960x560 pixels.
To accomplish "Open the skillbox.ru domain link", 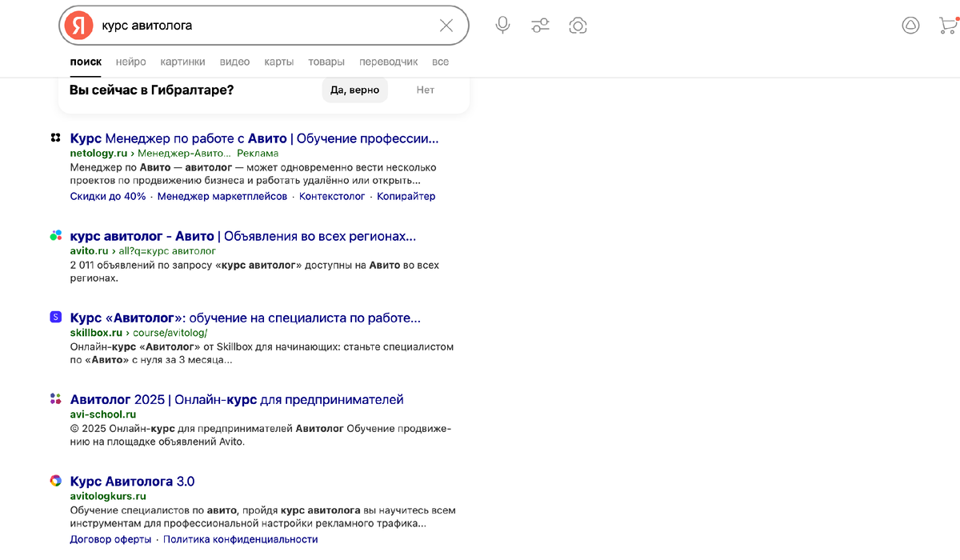I will coord(96,332).
